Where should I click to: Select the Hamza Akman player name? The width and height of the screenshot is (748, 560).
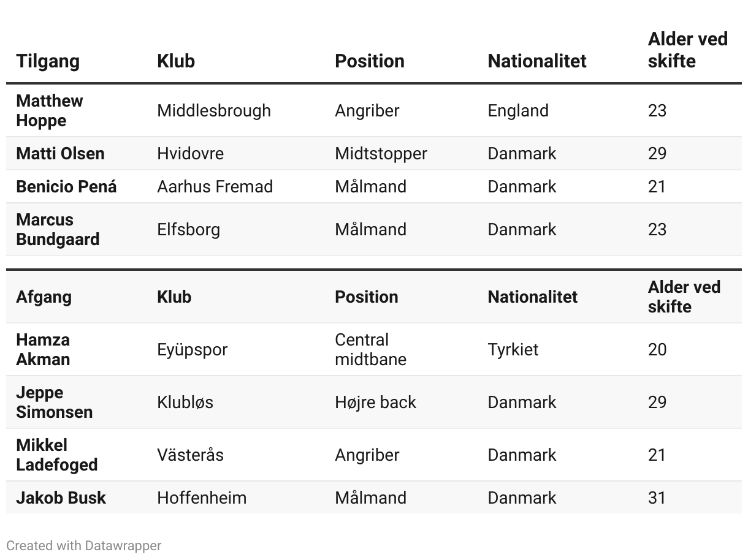click(43, 349)
